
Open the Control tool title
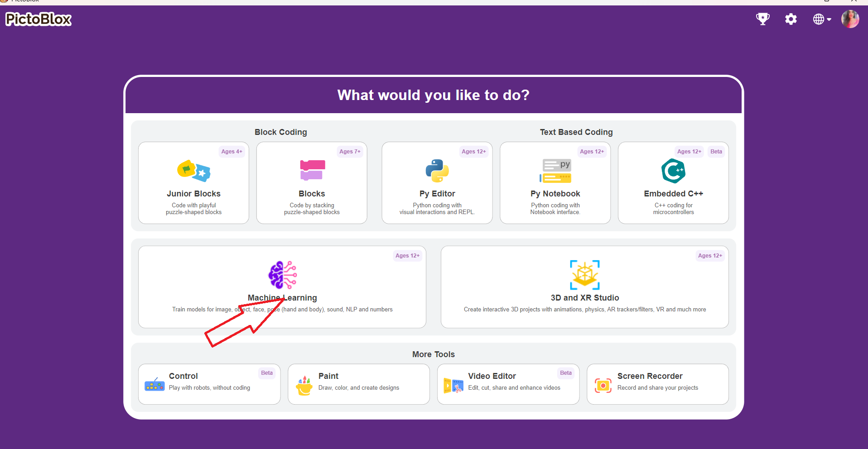183,376
